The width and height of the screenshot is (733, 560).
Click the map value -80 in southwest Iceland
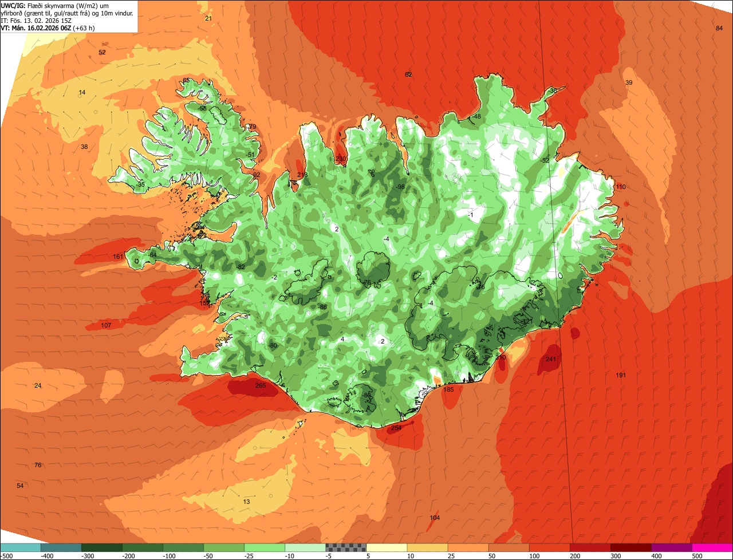tap(273, 345)
